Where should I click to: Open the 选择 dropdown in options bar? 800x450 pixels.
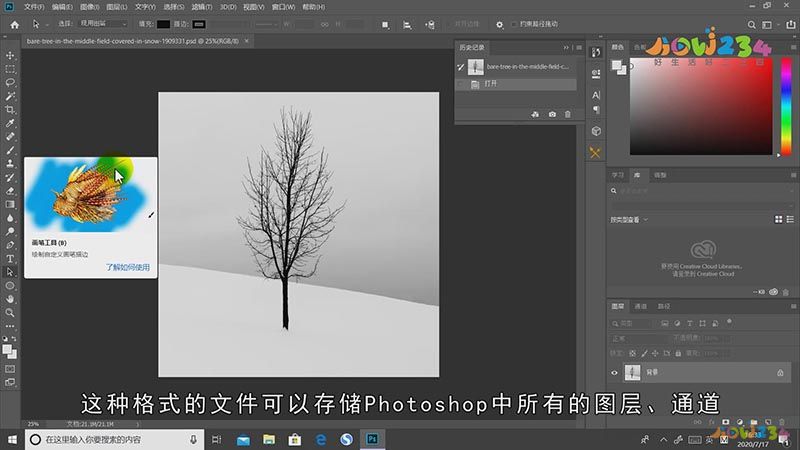coord(104,24)
